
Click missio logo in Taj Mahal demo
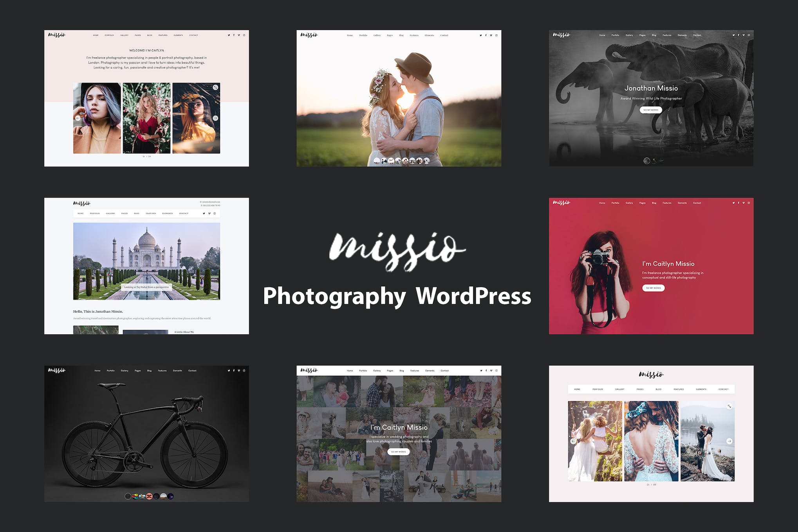[82, 203]
